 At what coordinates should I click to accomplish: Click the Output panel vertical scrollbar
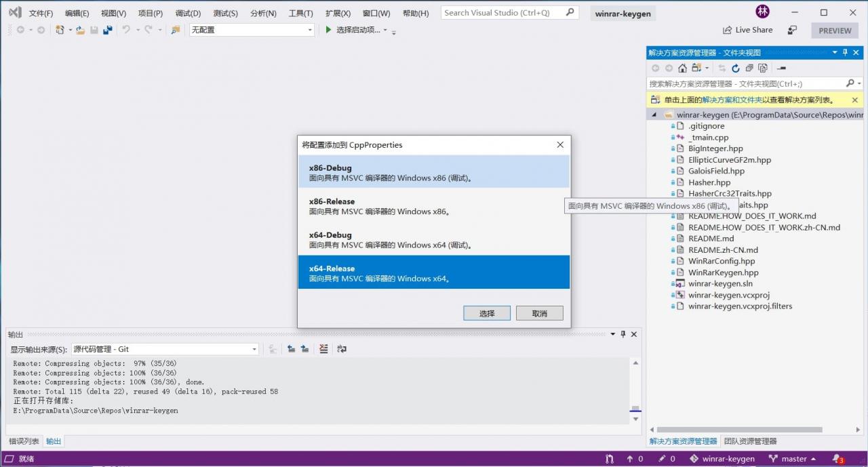(635, 391)
